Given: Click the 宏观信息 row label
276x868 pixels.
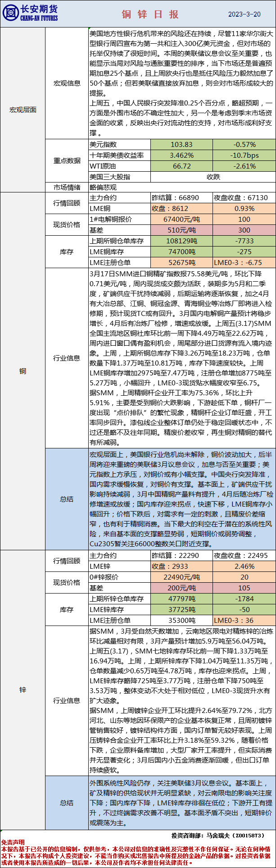Looking at the screenshot, I should coord(67,83).
